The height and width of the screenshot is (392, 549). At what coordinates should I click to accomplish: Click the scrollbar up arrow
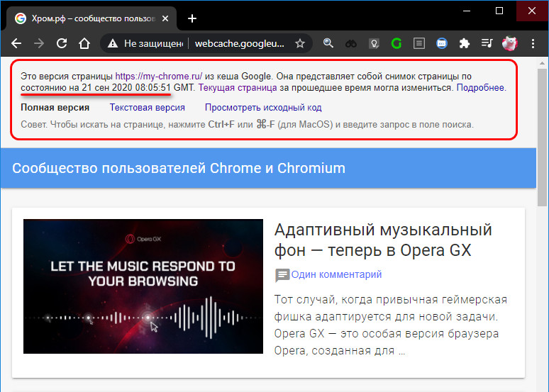(x=542, y=63)
